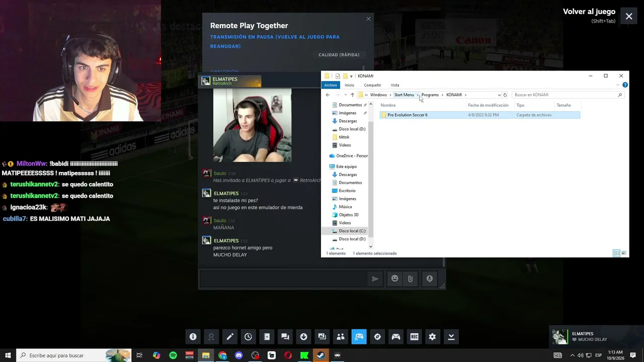Image resolution: width=644 pixels, height=362 pixels.
Task: Expand the ribbon with the chevron arrow
Action: click(618, 85)
